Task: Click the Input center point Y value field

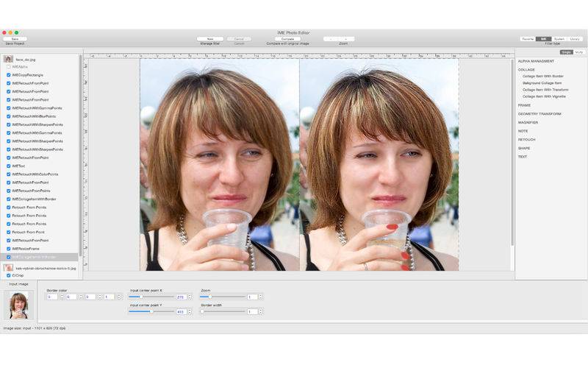Action: click(x=181, y=311)
